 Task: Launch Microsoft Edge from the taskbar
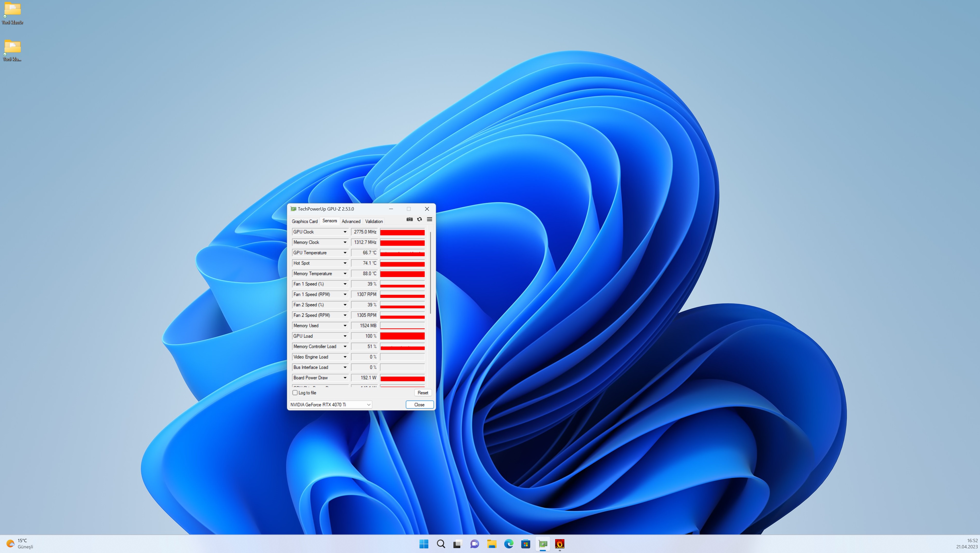(x=509, y=544)
